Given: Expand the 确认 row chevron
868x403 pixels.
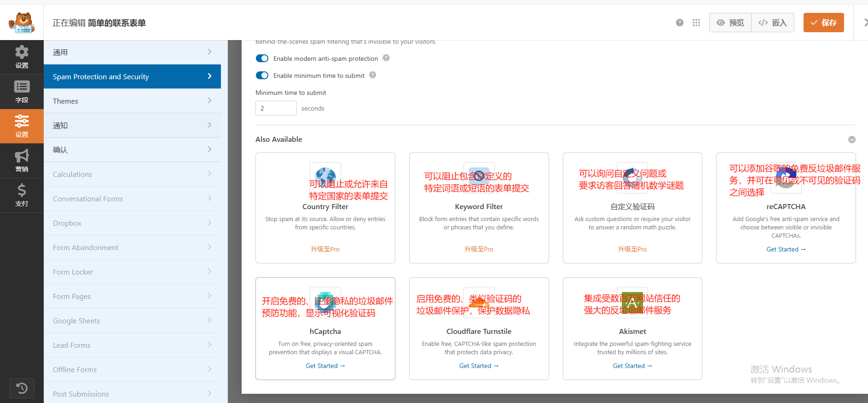Looking at the screenshot, I should point(209,150).
